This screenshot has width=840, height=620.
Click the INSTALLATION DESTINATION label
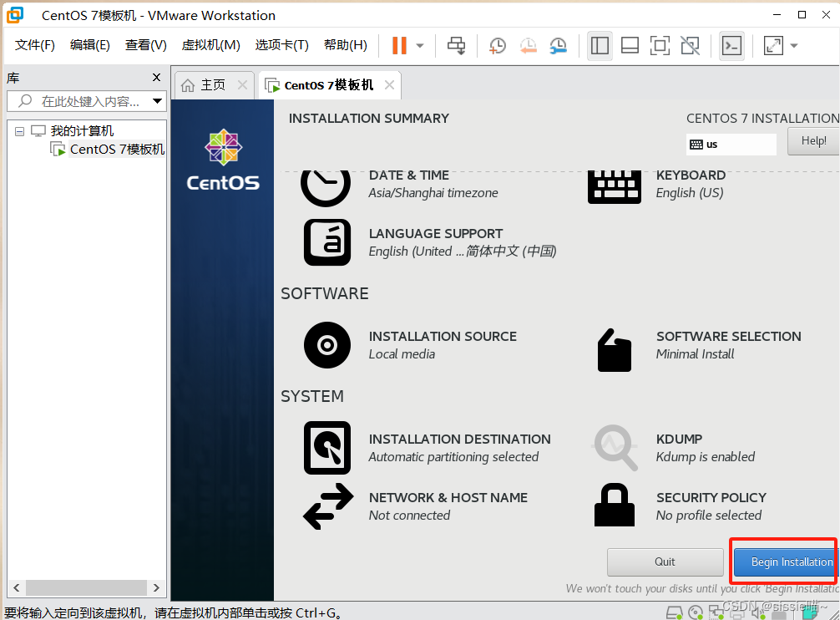click(459, 439)
